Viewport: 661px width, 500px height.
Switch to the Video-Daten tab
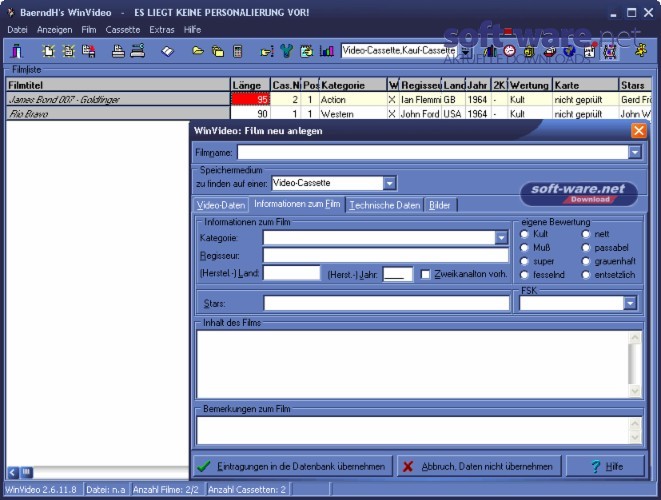(x=220, y=205)
